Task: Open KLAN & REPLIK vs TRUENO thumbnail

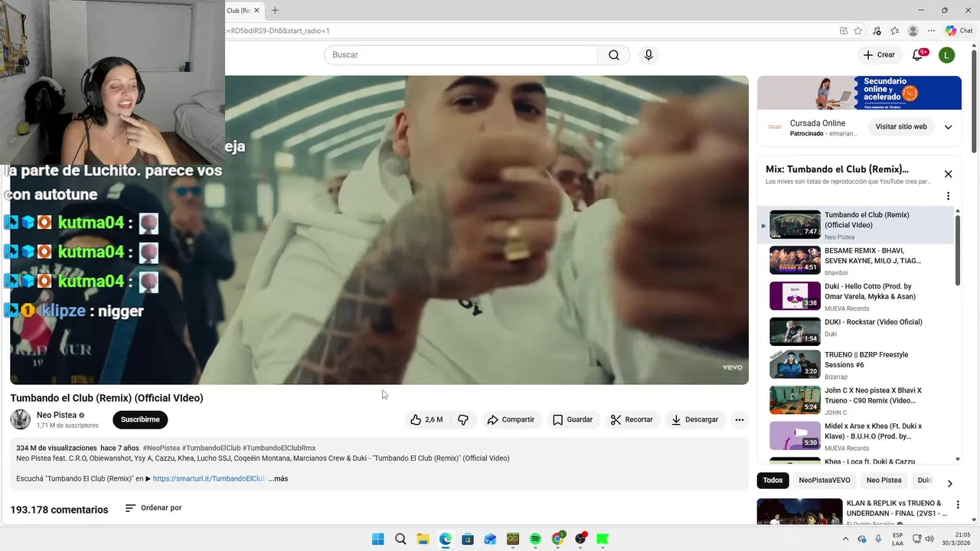Action: tap(799, 512)
